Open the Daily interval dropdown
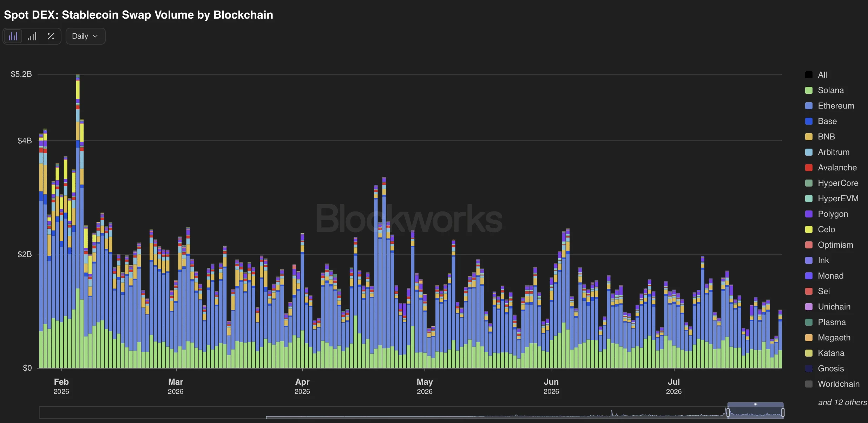This screenshot has width=868, height=423. click(x=85, y=36)
